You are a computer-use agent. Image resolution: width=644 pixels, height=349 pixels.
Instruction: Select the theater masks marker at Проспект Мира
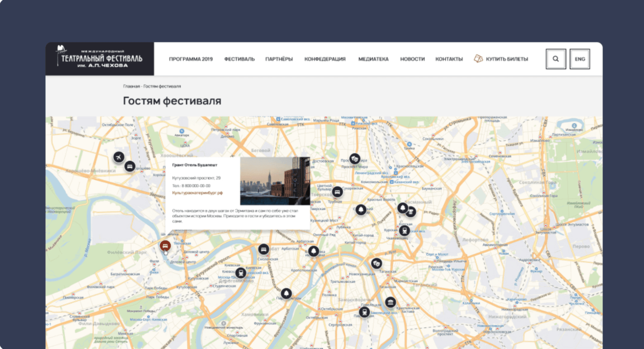(355, 159)
